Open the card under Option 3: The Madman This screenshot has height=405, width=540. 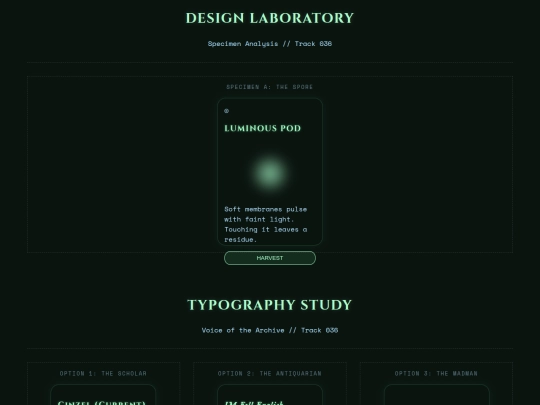click(436, 395)
